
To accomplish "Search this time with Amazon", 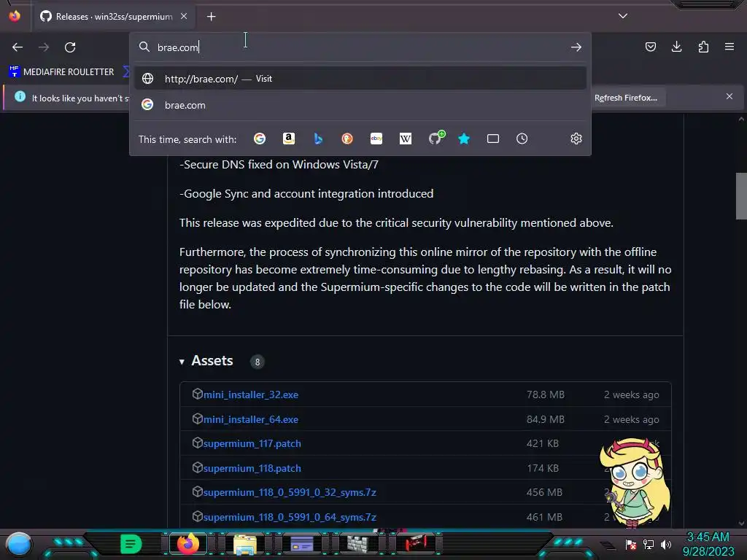I will (x=289, y=139).
